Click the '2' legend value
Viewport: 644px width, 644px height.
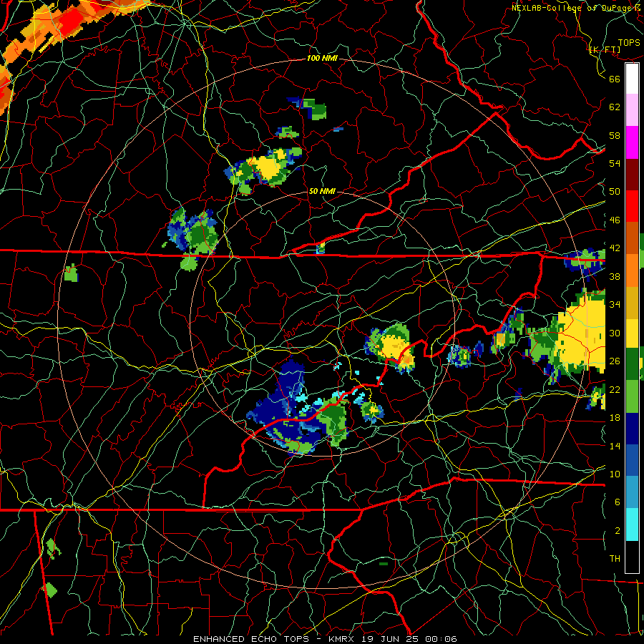(x=618, y=531)
